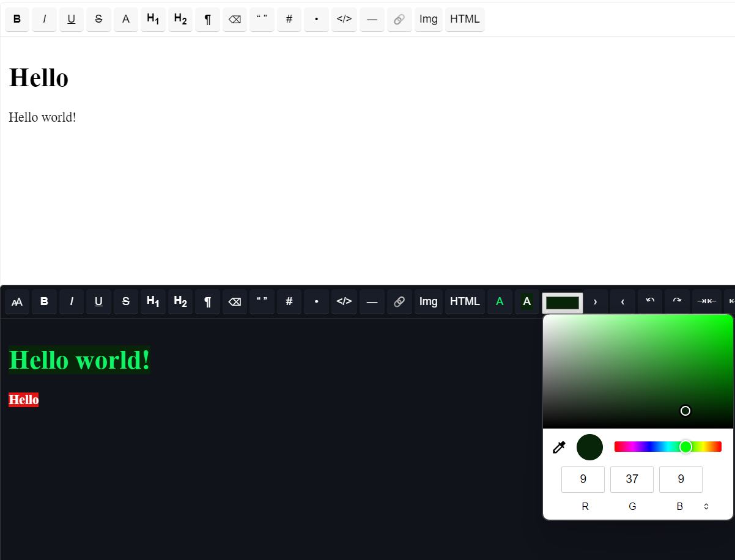This screenshot has width=735, height=560.
Task: Undo with the curved left arrow in the dark toolbar
Action: point(650,302)
